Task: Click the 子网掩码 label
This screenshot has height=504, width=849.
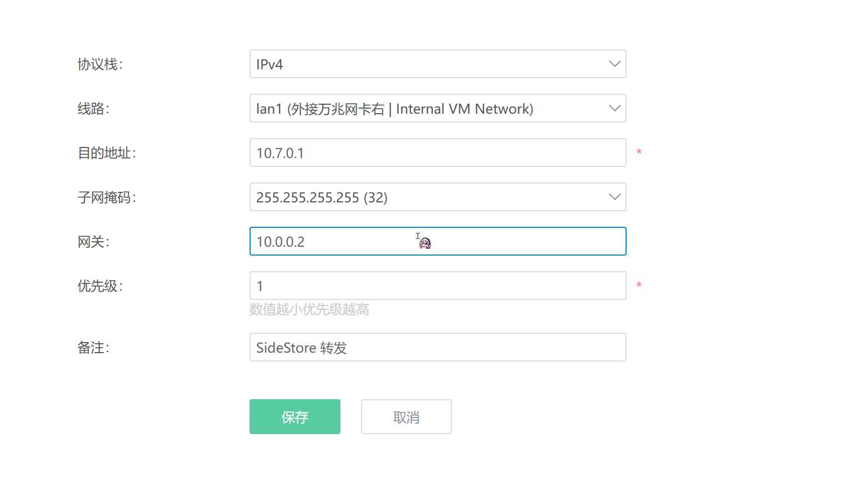Action: coord(106,197)
